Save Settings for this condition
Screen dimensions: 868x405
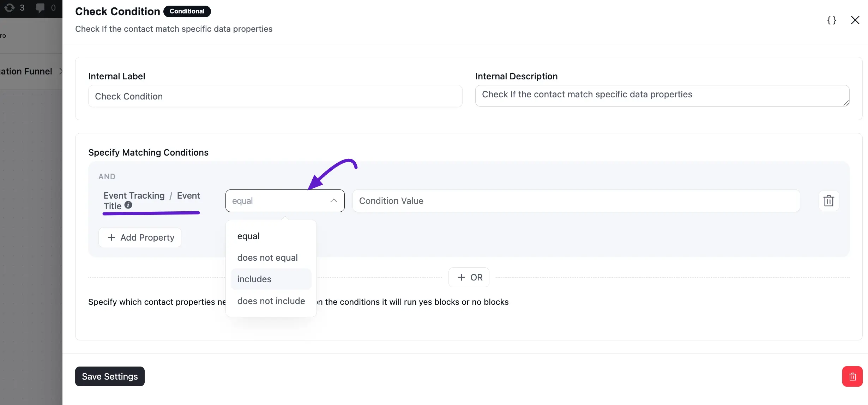tap(110, 376)
